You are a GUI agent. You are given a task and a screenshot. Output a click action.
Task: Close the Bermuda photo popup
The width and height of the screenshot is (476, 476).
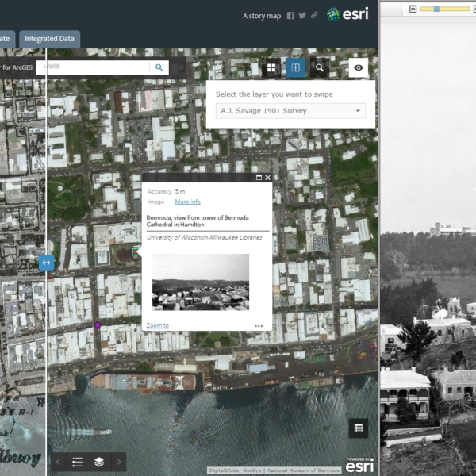[267, 178]
